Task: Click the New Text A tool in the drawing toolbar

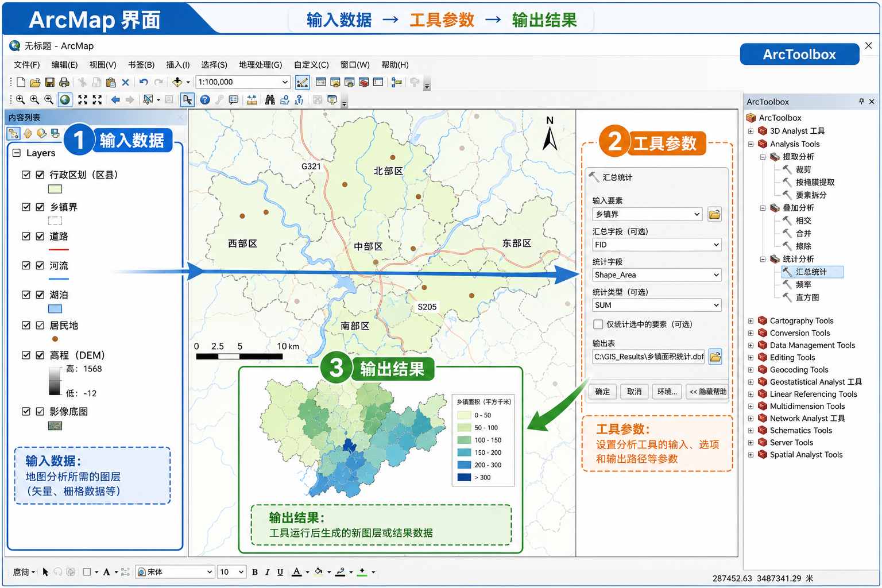Action: tap(106, 572)
